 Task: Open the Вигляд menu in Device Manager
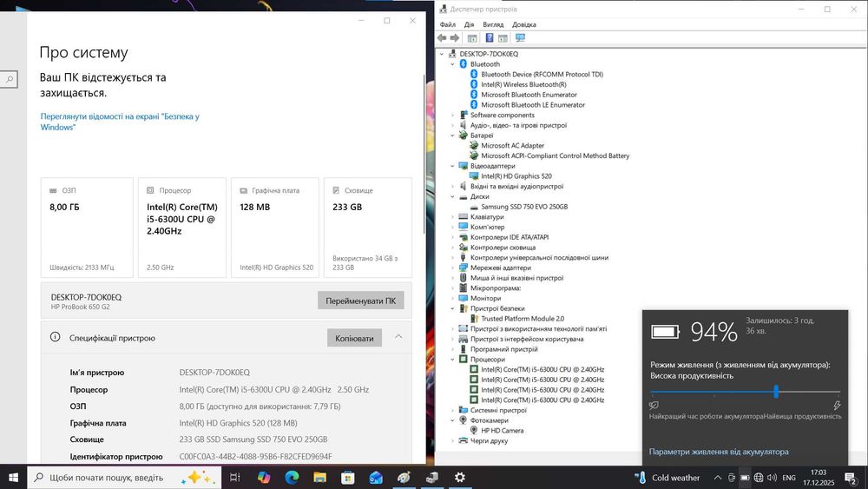point(493,24)
